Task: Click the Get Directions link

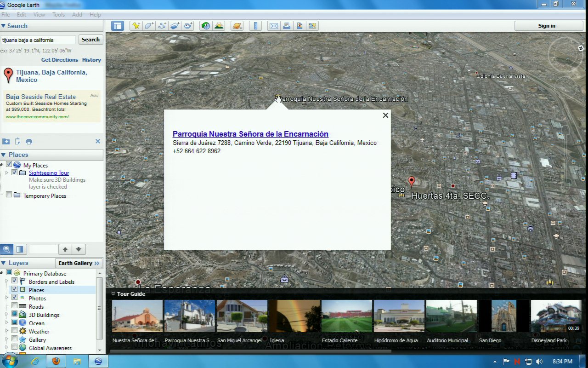Action: pyautogui.click(x=60, y=60)
